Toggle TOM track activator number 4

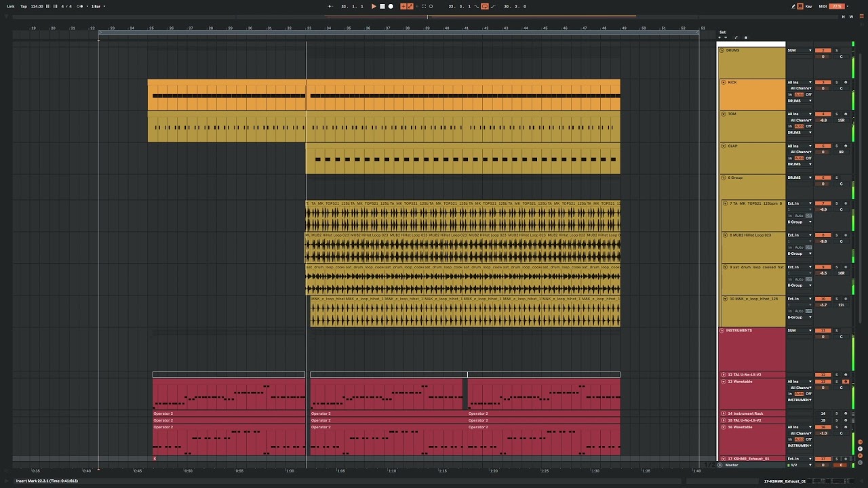[823, 114]
